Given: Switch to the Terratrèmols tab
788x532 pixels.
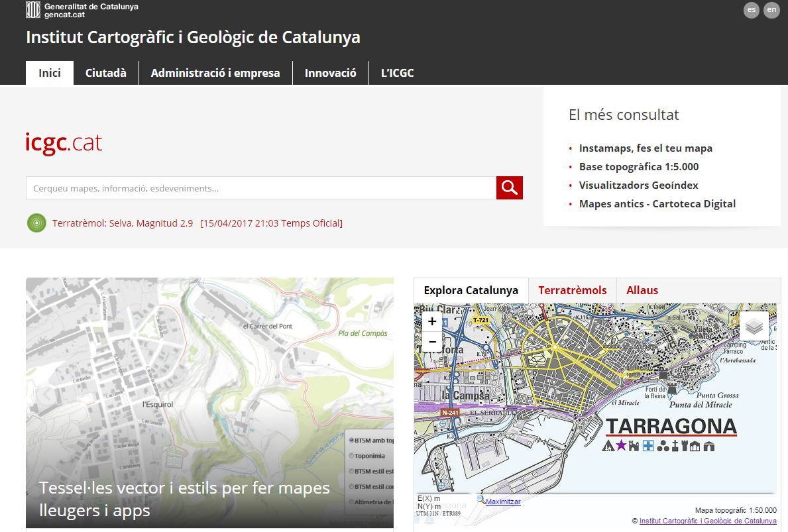Looking at the screenshot, I should pyautogui.click(x=573, y=290).
